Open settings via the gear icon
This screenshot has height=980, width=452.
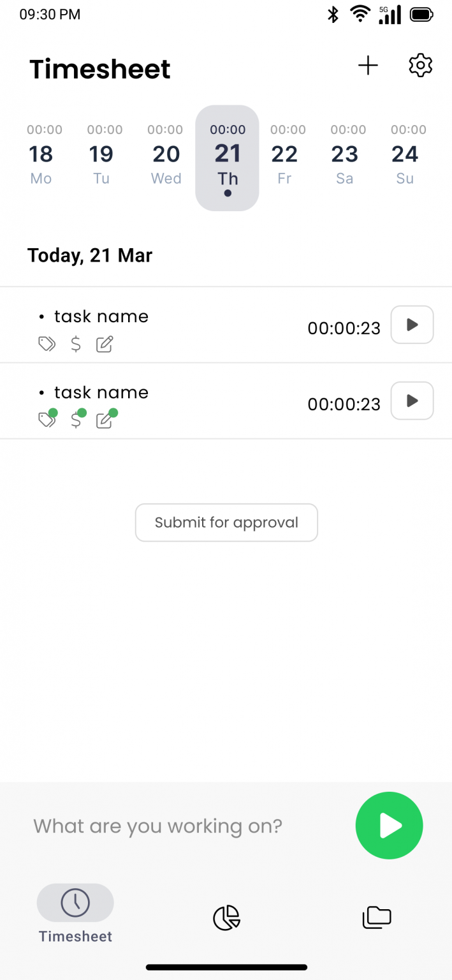(x=420, y=66)
